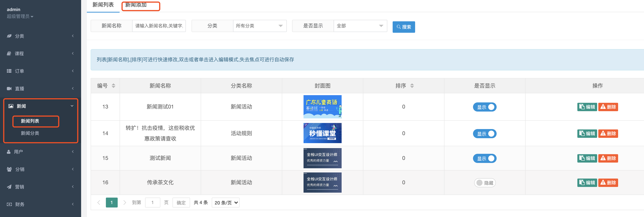Click the list icon beside 订单

[x=9, y=71]
